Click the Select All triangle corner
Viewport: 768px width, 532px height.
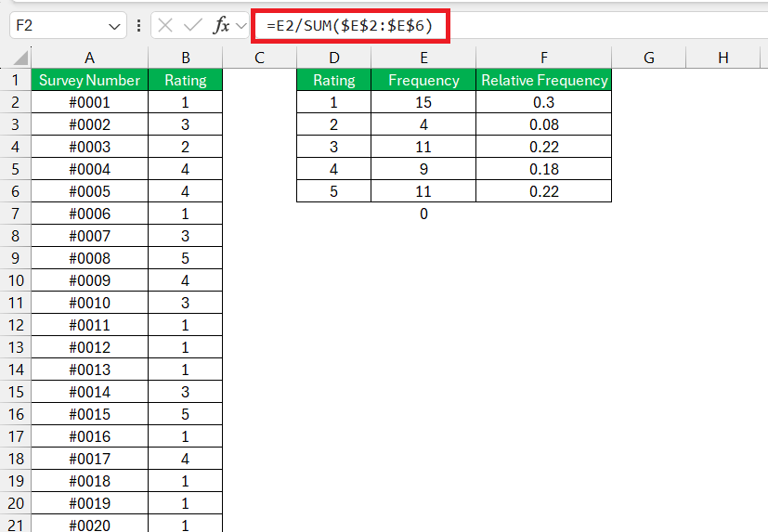tap(20, 58)
